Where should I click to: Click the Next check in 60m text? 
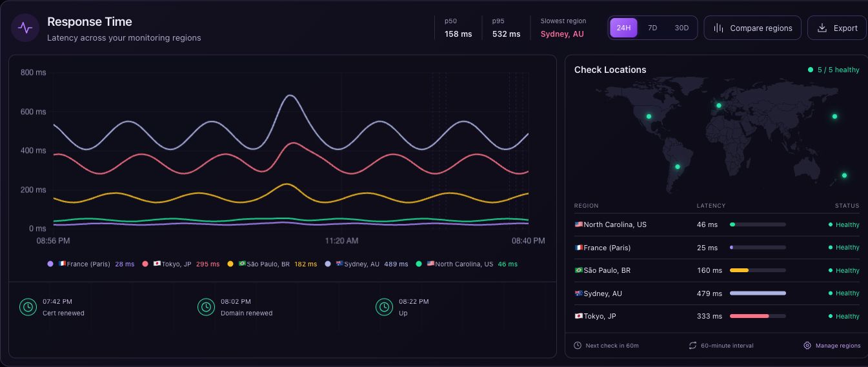point(612,346)
